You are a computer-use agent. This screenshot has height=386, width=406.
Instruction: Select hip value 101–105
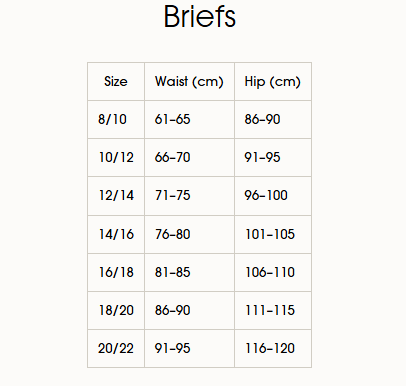click(270, 234)
